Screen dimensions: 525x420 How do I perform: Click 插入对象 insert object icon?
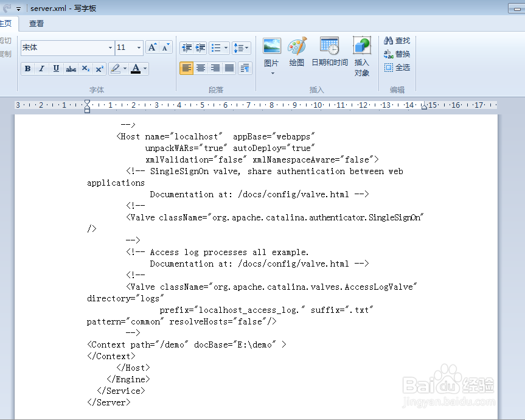coord(362,57)
